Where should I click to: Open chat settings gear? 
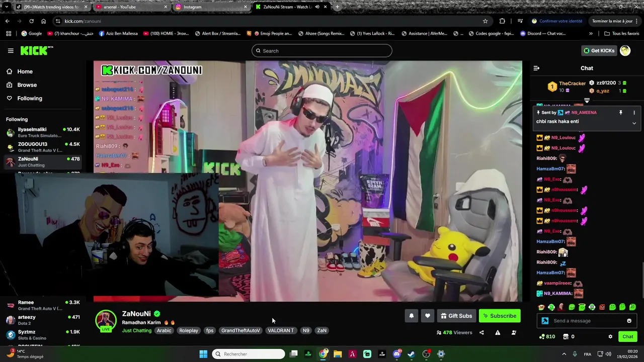(610, 336)
